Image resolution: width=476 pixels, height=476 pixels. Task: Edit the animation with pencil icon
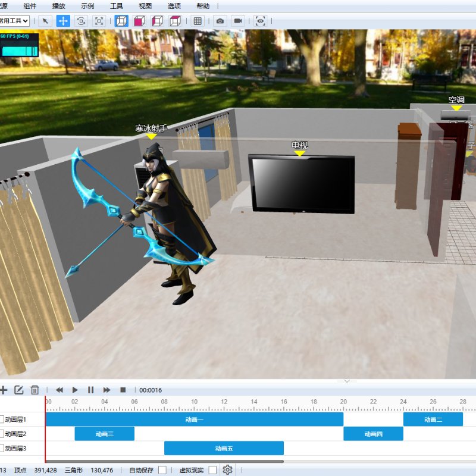pyautogui.click(x=19, y=390)
